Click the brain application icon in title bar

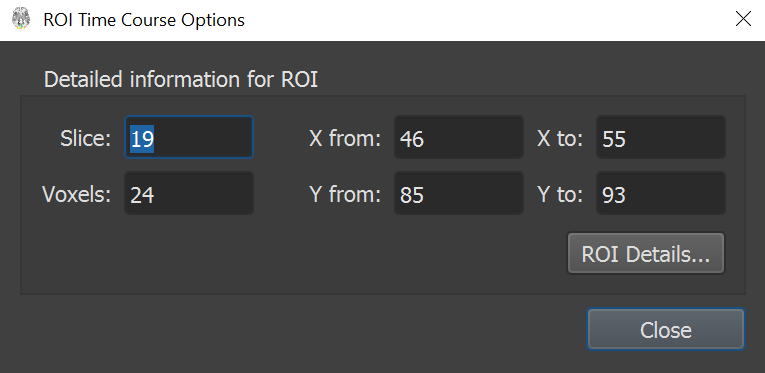(x=20, y=20)
